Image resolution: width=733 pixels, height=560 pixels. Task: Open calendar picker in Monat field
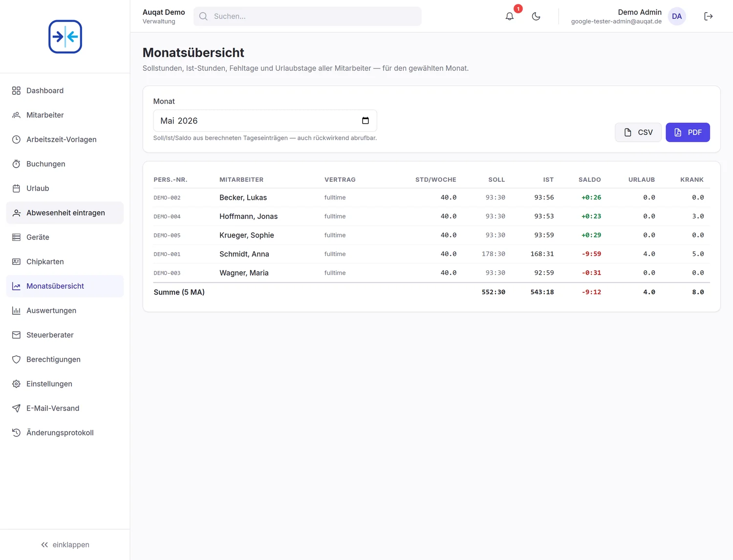coord(365,121)
